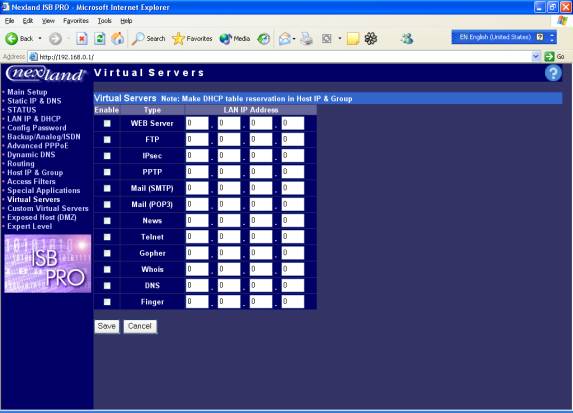
Task: Enable the Gopher checkbox
Action: click(107, 253)
